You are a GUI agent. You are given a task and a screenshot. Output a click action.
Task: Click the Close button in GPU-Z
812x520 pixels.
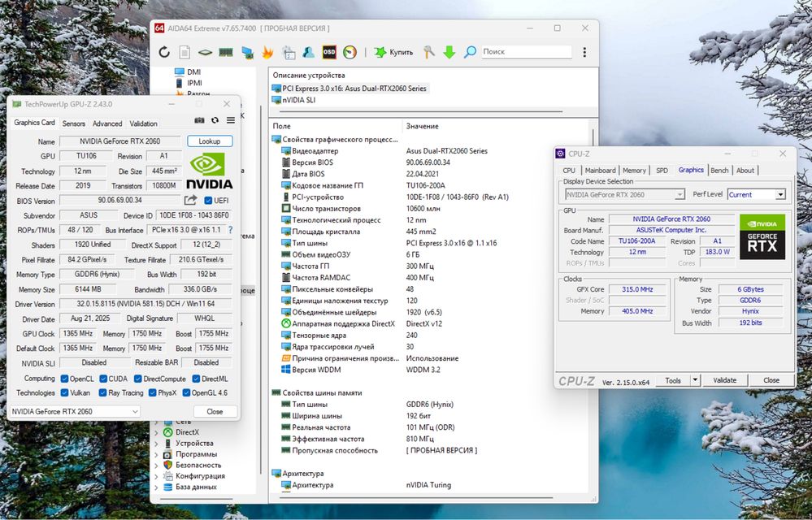tap(215, 412)
